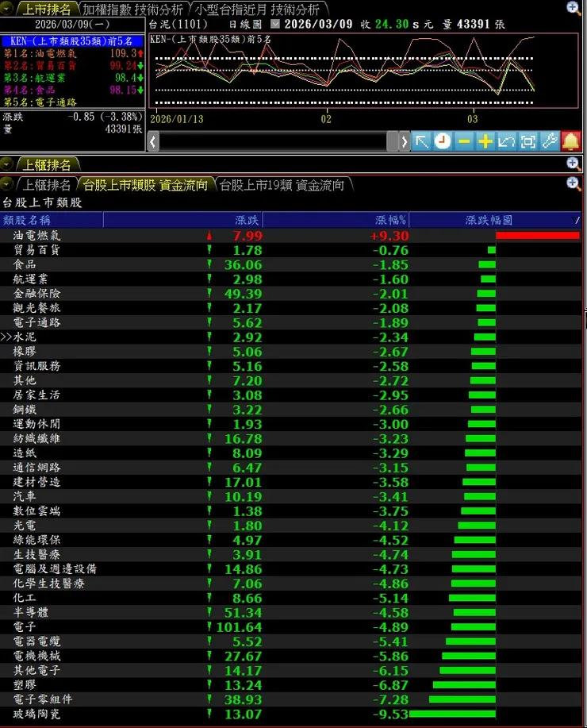This screenshot has height=728, width=587.
Task: Select the 紡織纖維 sector row
Action: coord(290,438)
